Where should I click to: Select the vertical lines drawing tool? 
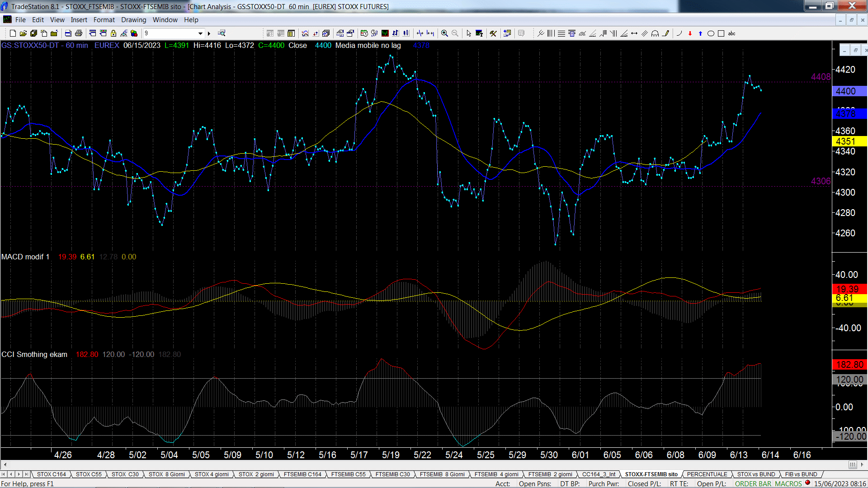(x=551, y=33)
